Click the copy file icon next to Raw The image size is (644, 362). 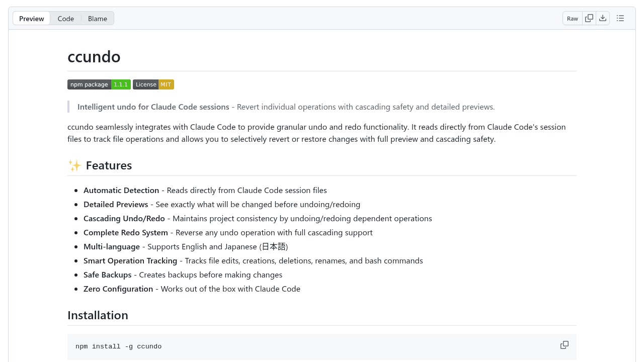589,18
